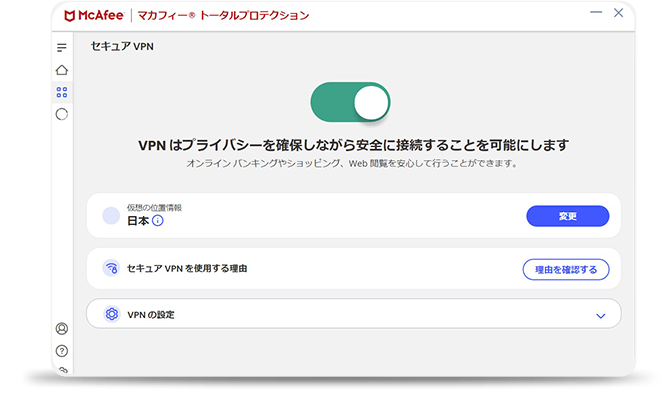The width and height of the screenshot is (672, 419).
Task: Click the circular scan icon in sidebar
Action: pos(62,114)
